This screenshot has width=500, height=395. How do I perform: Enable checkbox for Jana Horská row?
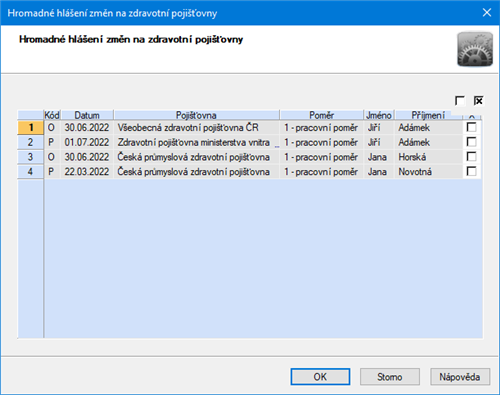(x=471, y=157)
